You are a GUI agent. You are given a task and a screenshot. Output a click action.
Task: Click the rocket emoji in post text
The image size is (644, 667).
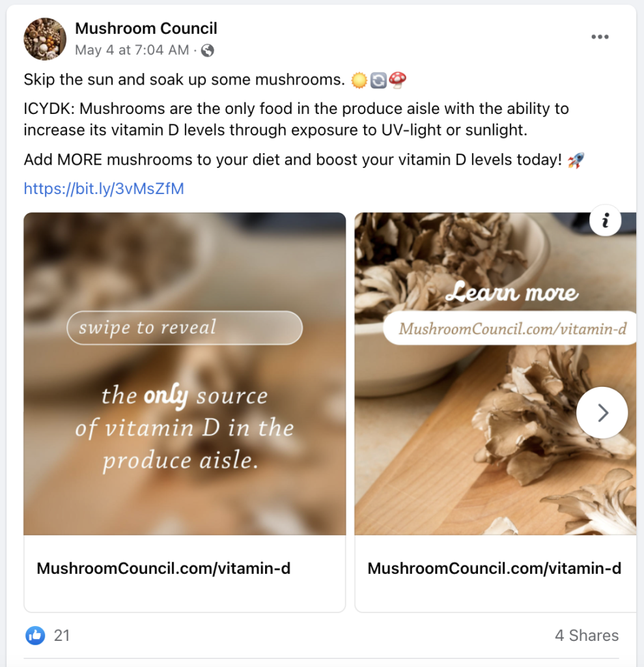576,160
